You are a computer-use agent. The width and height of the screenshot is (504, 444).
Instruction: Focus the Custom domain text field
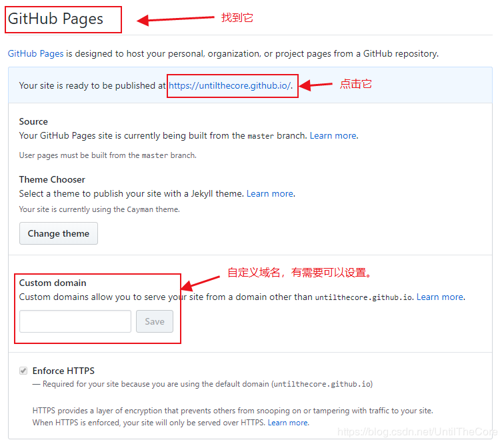[x=75, y=321]
